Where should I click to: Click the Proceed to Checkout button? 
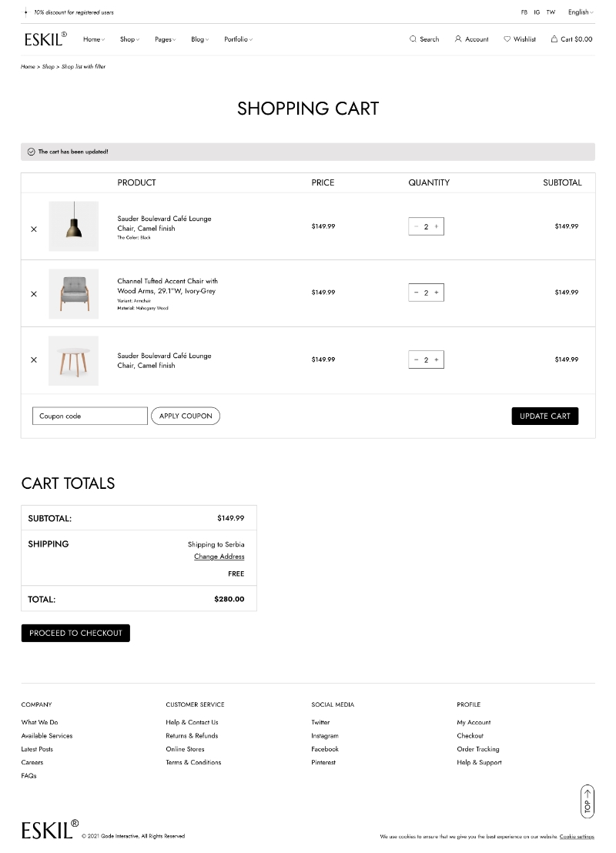[x=75, y=633]
